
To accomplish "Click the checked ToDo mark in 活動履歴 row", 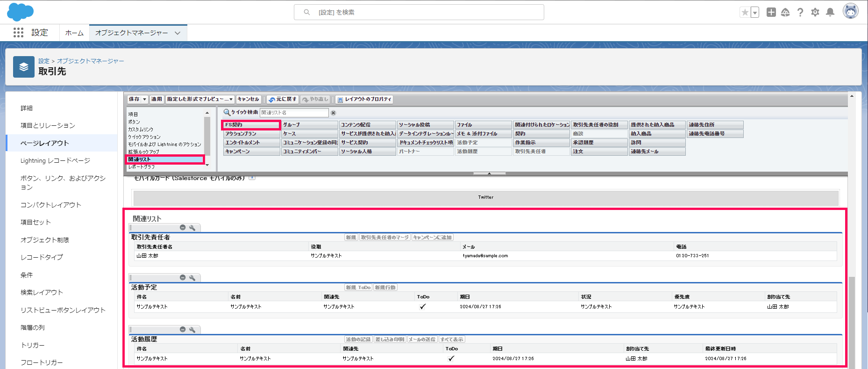I will point(451,359).
